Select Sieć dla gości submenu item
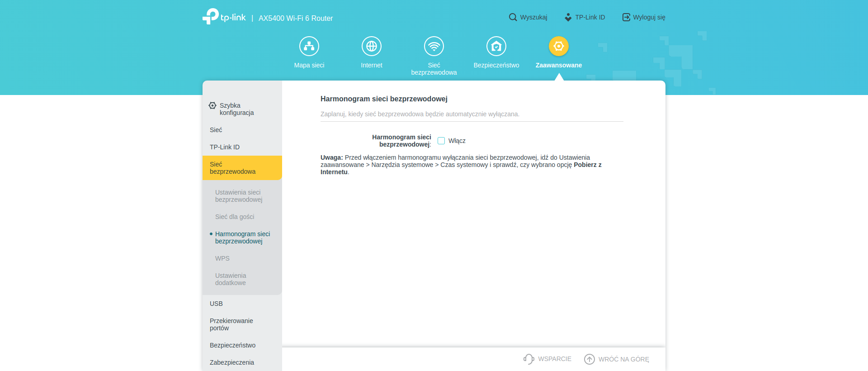The height and width of the screenshot is (371, 868). pyautogui.click(x=235, y=217)
